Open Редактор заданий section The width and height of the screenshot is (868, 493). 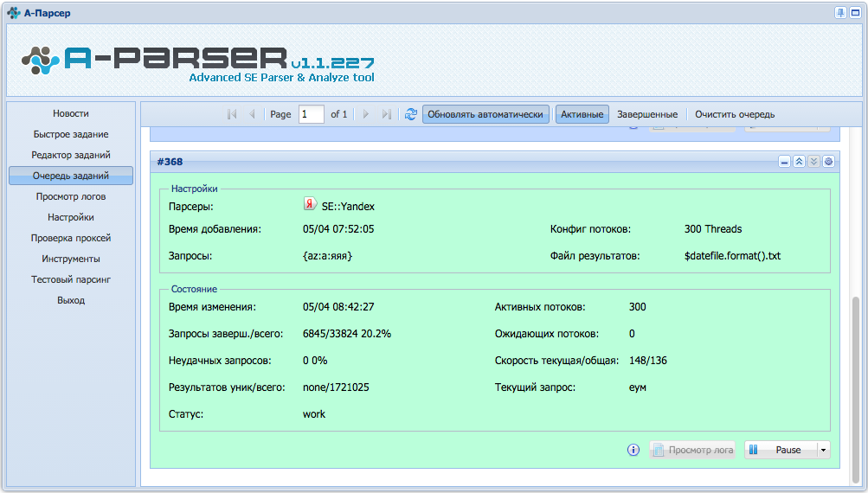click(x=71, y=155)
